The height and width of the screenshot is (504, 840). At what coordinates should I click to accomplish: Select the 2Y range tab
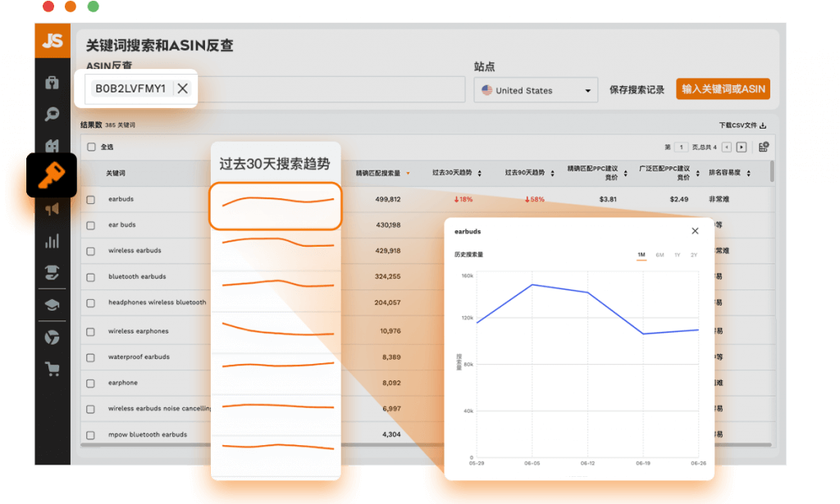(694, 255)
